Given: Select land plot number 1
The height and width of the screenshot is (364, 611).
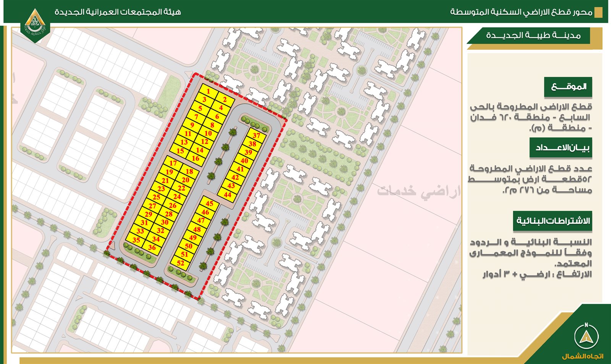Looking at the screenshot, I should (x=208, y=91).
